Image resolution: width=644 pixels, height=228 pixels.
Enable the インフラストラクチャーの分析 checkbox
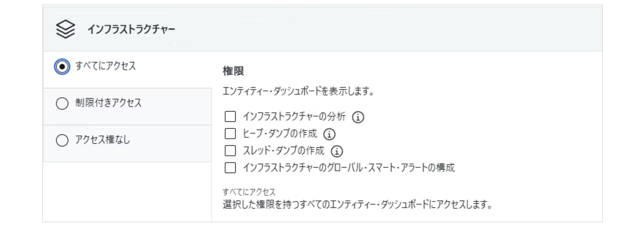[230, 117]
